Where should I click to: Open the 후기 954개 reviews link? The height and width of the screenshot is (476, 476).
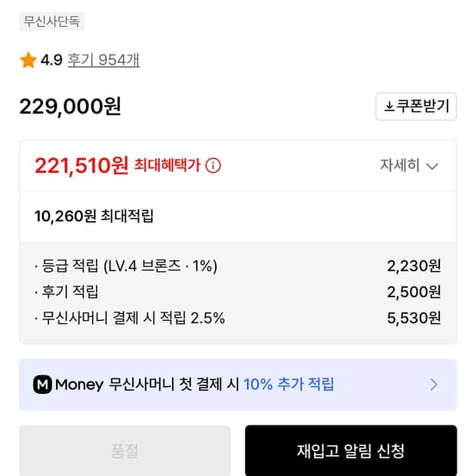[103, 61]
